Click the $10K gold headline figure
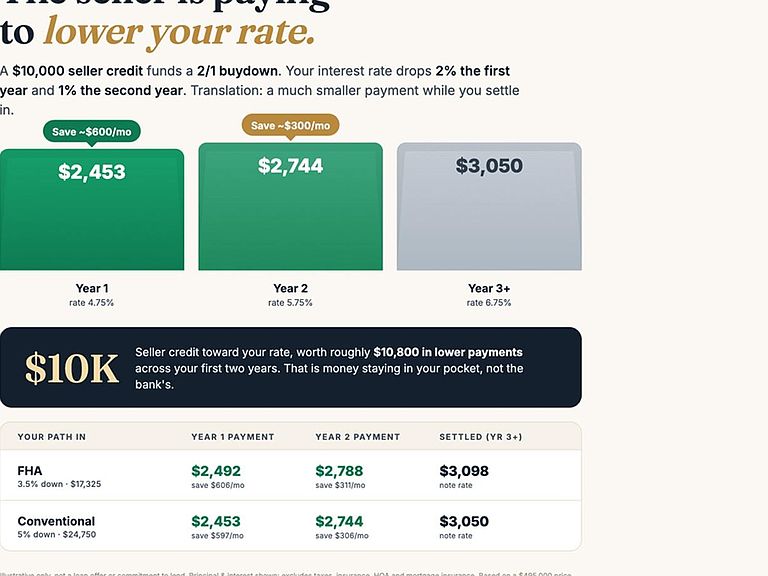Image resolution: width=768 pixels, height=576 pixels. [72, 368]
